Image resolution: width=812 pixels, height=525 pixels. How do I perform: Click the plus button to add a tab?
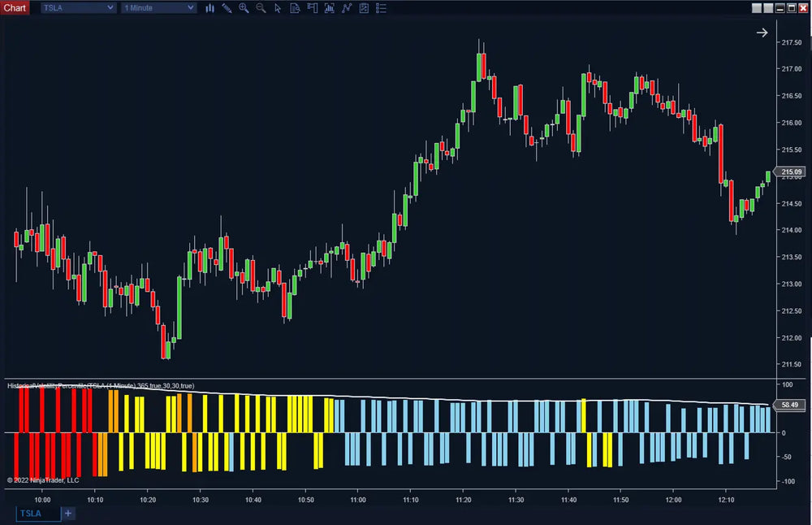coord(67,514)
